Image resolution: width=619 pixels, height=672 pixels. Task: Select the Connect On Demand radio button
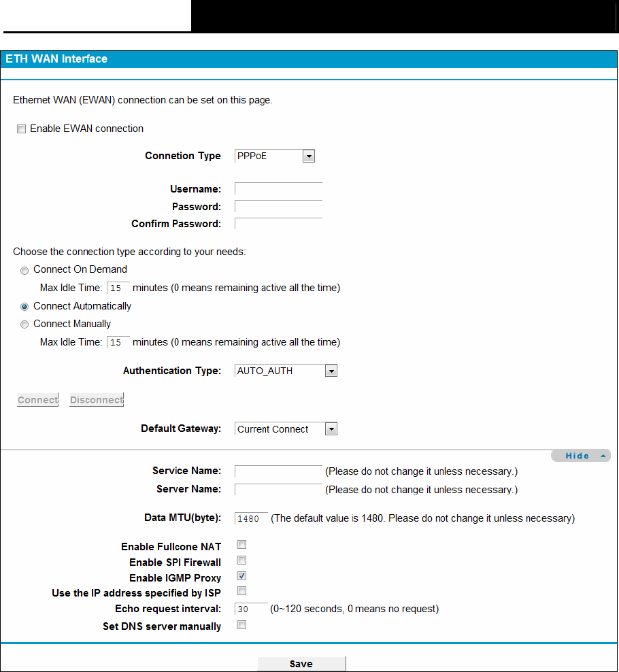tap(24, 271)
